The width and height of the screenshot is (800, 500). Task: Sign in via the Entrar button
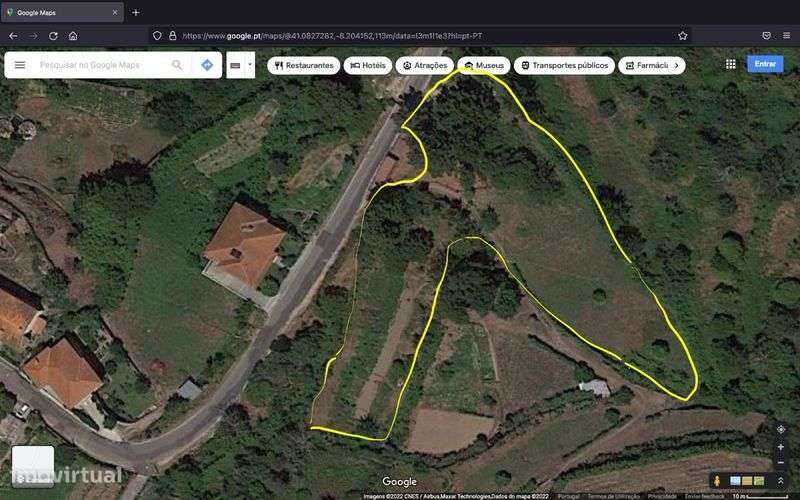pos(765,64)
